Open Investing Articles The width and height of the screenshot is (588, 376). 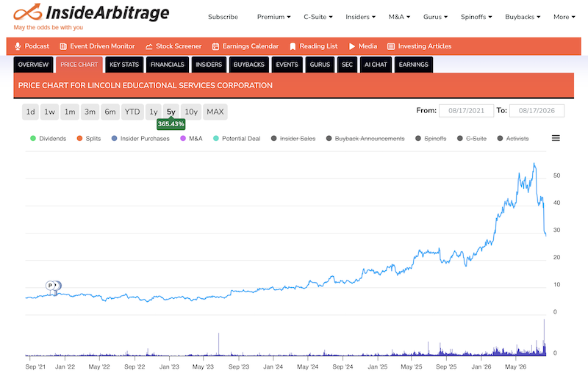419,46
